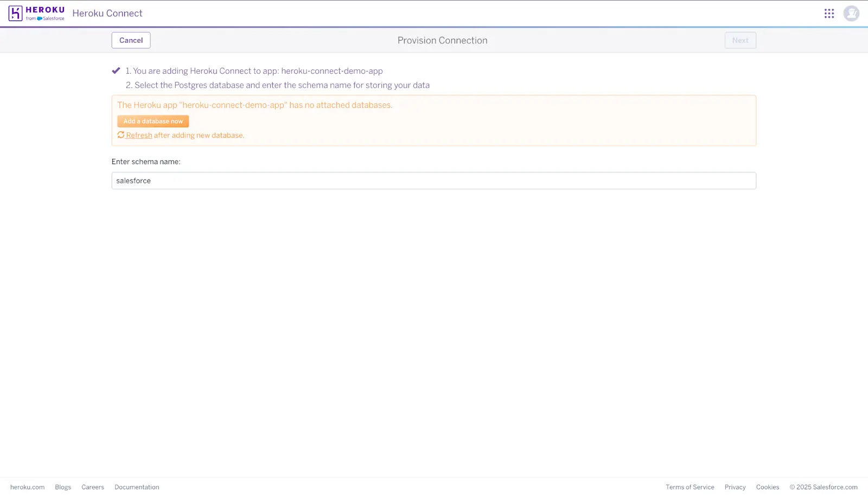The width and height of the screenshot is (868, 497).
Task: Select the schema name input field
Action: point(433,180)
